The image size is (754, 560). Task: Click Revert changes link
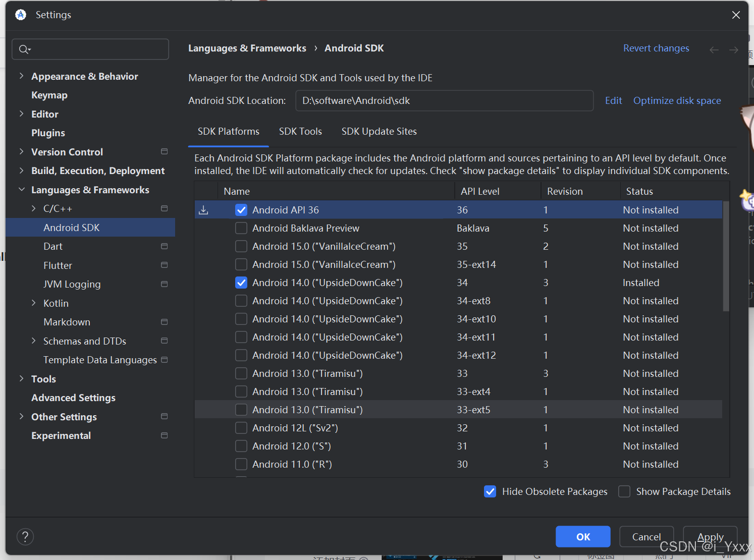tap(656, 48)
